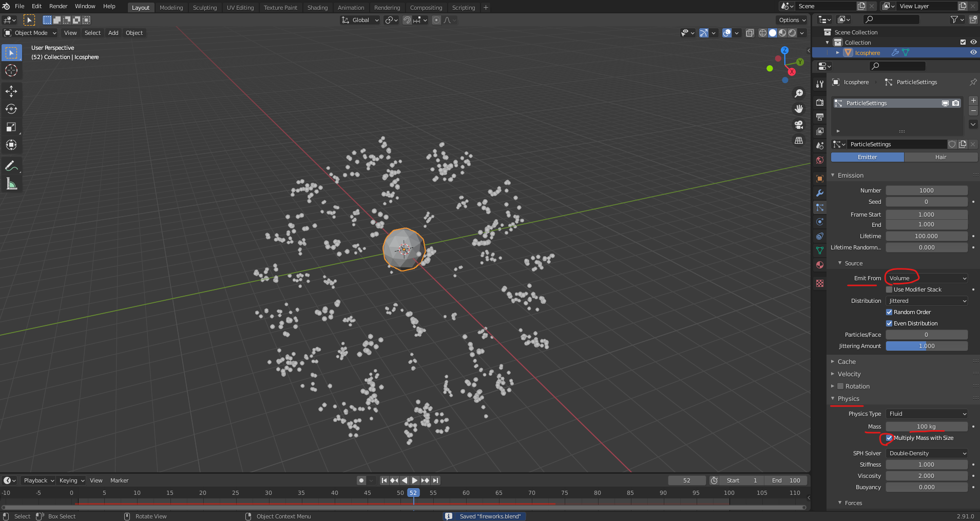Open the Object properties tab
The image size is (980, 521).
click(x=820, y=179)
